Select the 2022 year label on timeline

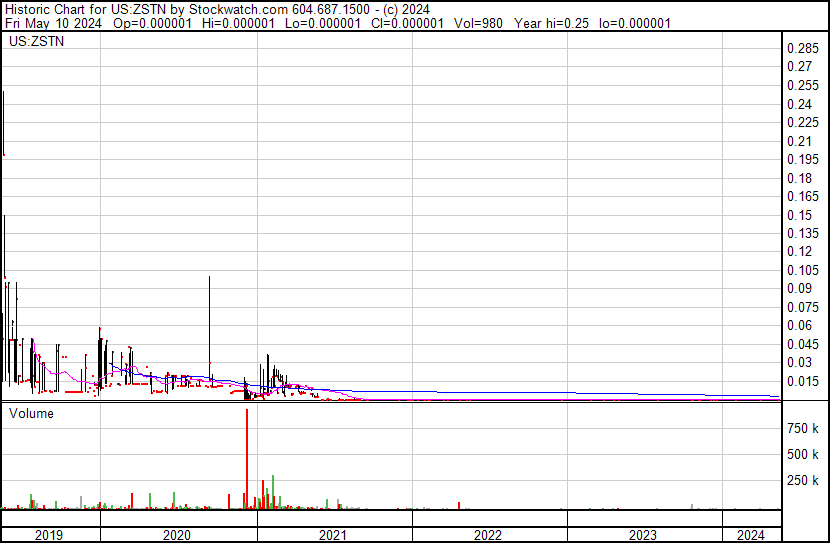(488, 535)
